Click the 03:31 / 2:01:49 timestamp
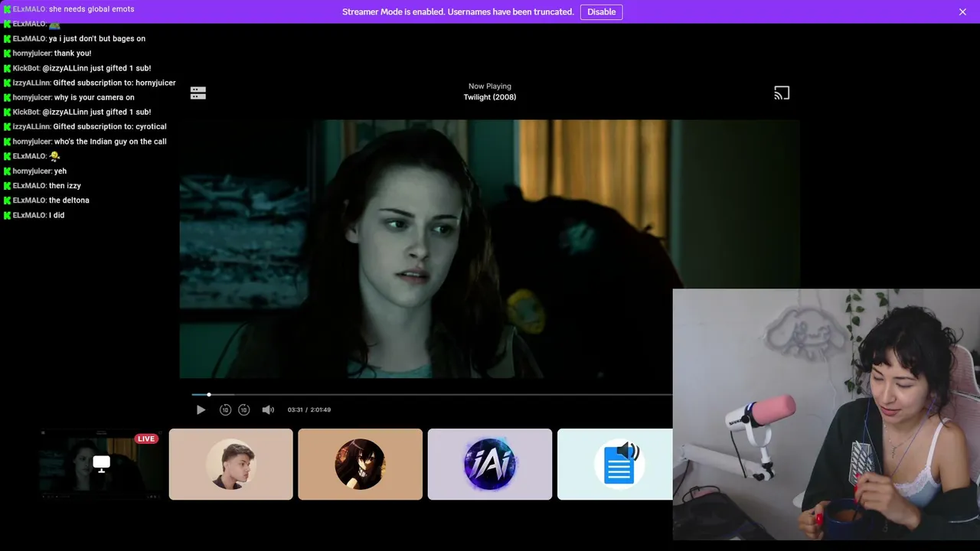 point(309,410)
